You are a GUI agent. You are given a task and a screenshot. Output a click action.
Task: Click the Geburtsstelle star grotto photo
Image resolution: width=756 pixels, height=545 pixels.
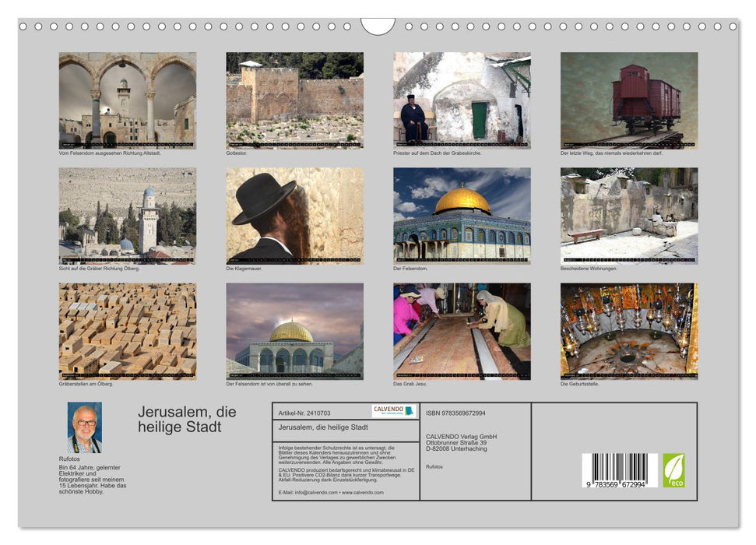pyautogui.click(x=629, y=332)
